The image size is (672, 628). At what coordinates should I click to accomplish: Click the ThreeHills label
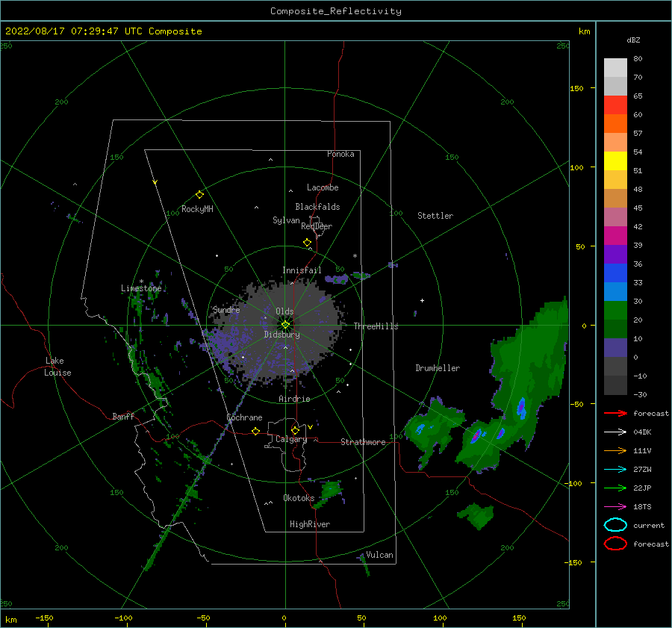click(376, 326)
